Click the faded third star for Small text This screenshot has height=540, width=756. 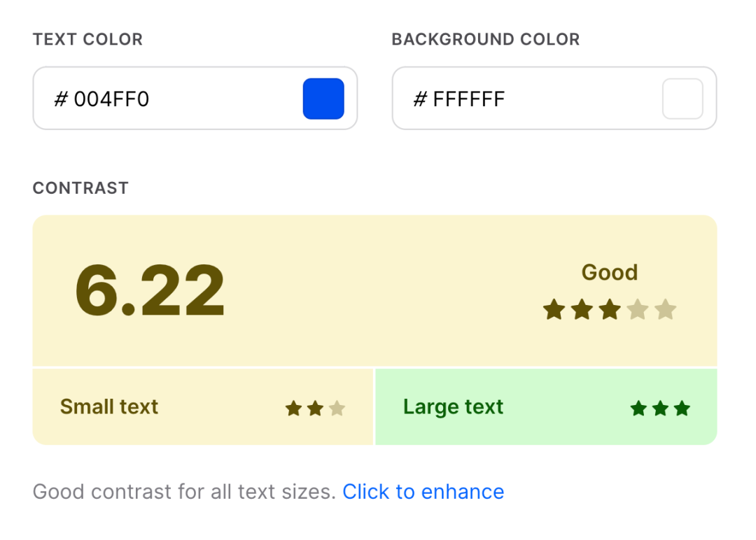click(337, 408)
